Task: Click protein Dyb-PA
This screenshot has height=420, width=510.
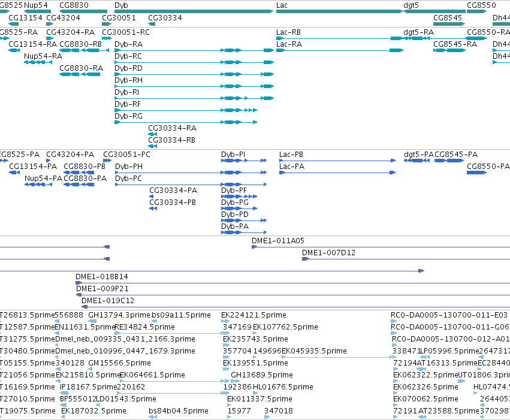Action: tap(235, 226)
